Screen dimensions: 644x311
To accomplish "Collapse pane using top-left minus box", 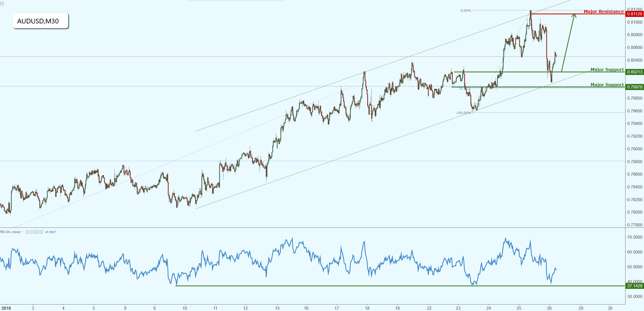I will tap(2, 4).
